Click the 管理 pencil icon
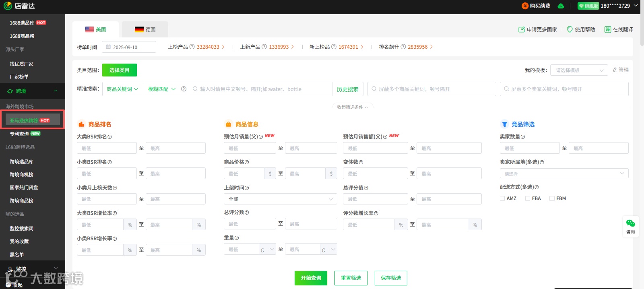 [615, 70]
